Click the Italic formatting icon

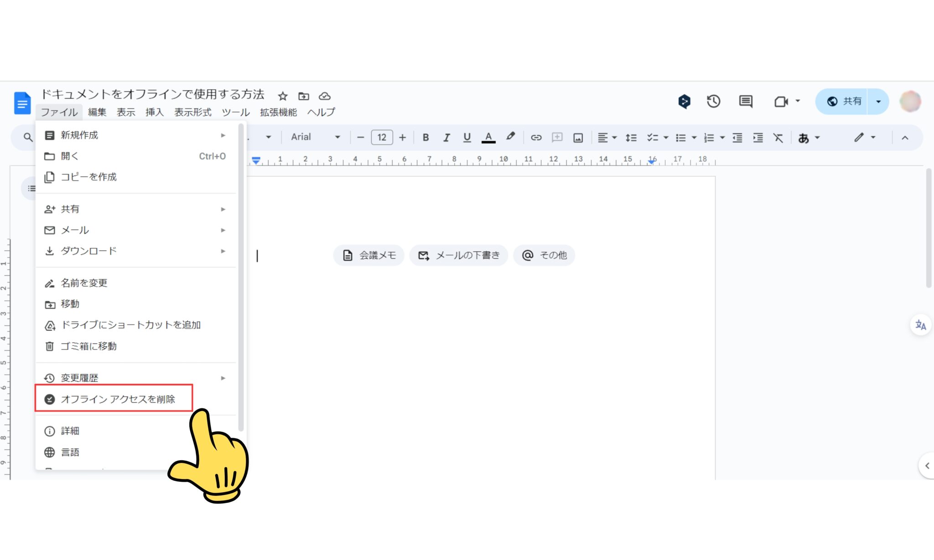447,137
